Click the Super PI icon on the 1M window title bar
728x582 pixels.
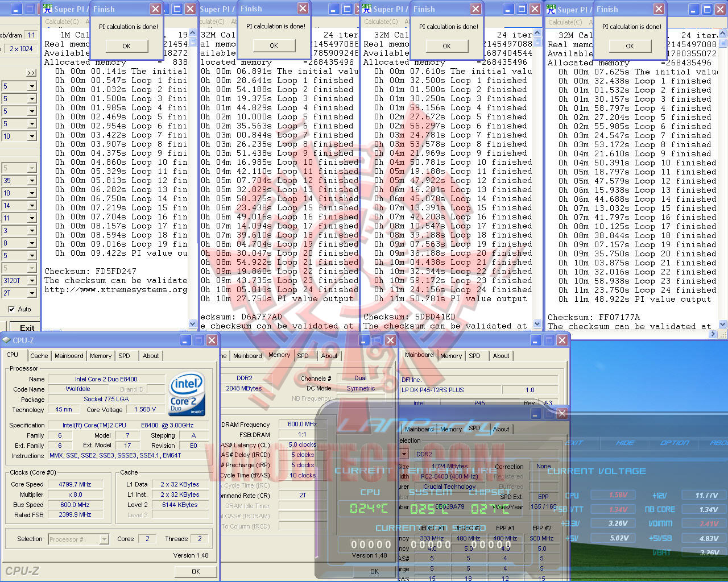pos(47,9)
